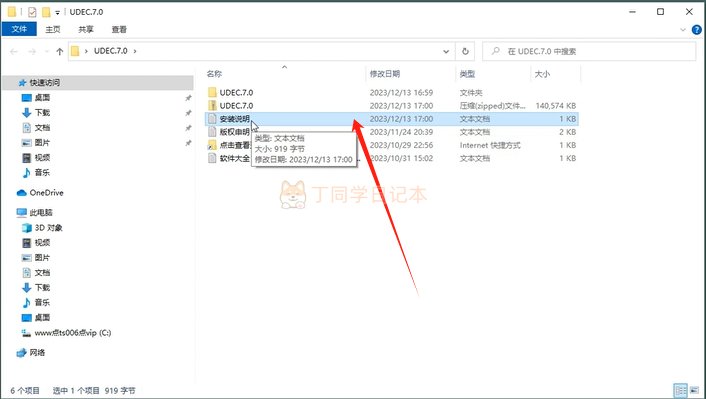706x399 pixels.
Task: Open 音乐 under This PC
Action: (42, 302)
